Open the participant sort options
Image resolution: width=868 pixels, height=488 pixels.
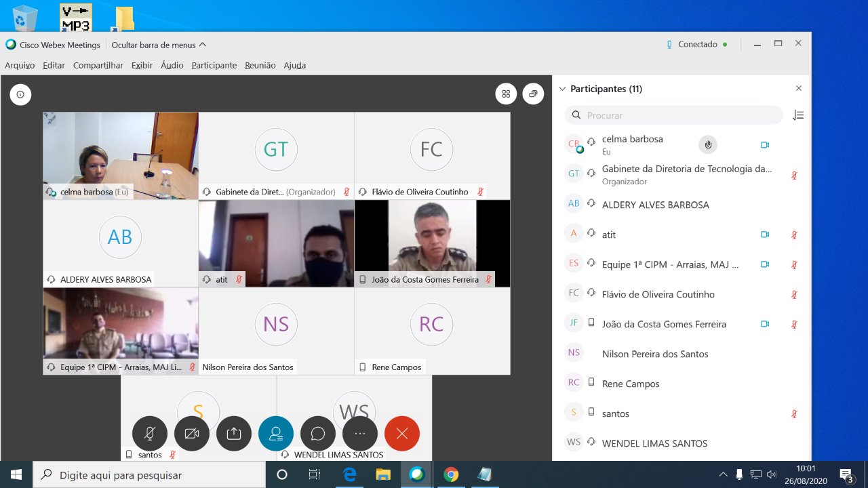pos(798,115)
